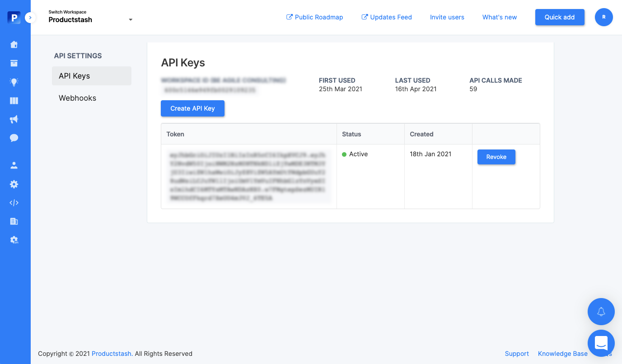The width and height of the screenshot is (622, 364).
Task: Go to the Home icon in sidebar
Action: 14,44
